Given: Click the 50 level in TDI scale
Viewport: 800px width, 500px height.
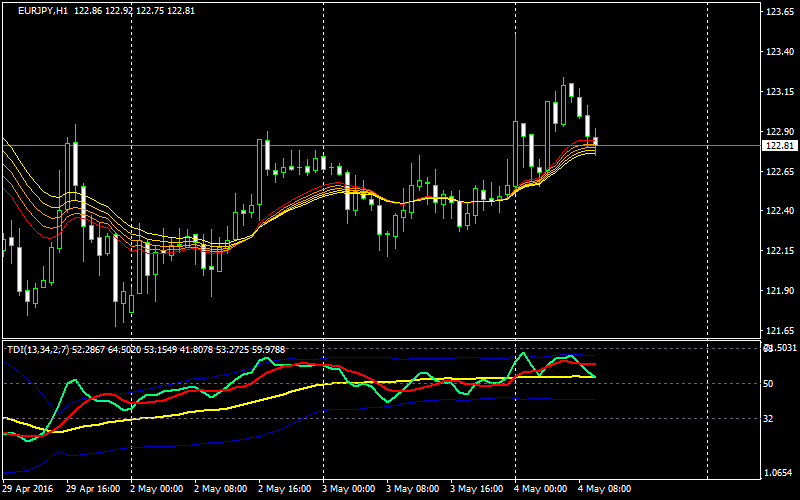Looking at the screenshot, I should click(x=768, y=384).
